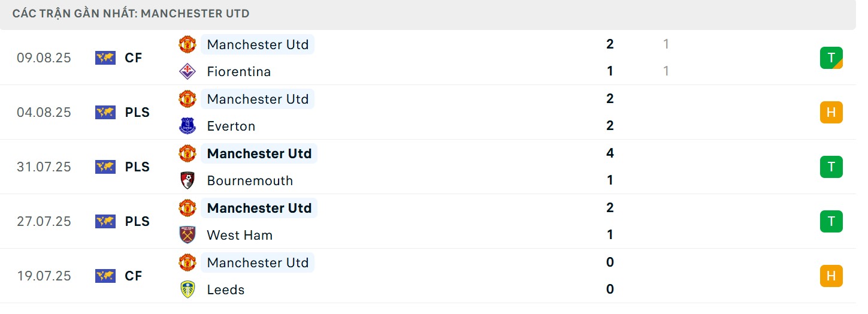Click the West Ham club crest icon
The image size is (868, 314).
click(187, 235)
